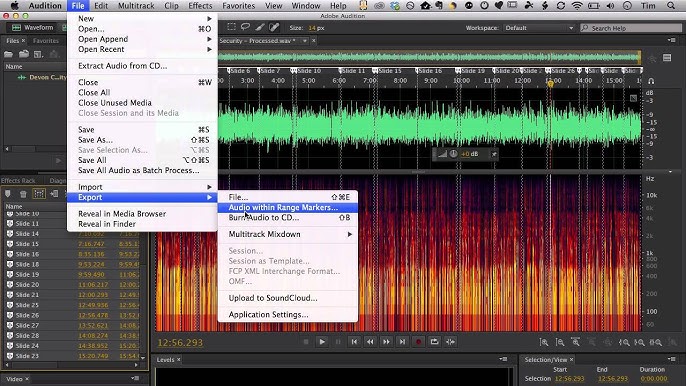Toggle the Skip Selection button in transport
The image size is (686, 386).
click(451, 342)
